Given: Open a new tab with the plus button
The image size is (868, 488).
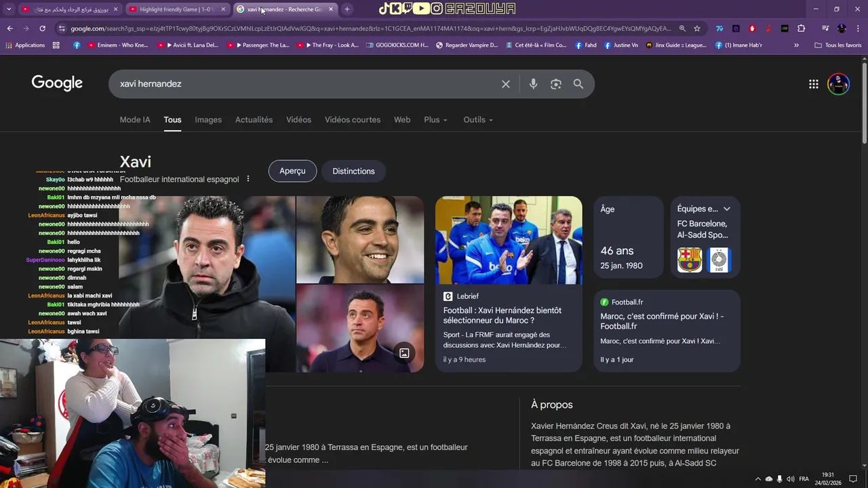Looking at the screenshot, I should (347, 9).
